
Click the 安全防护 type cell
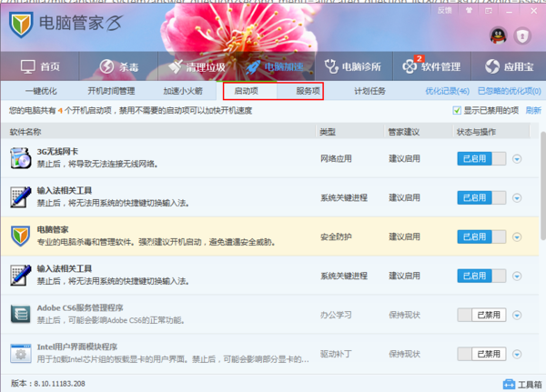point(336,236)
